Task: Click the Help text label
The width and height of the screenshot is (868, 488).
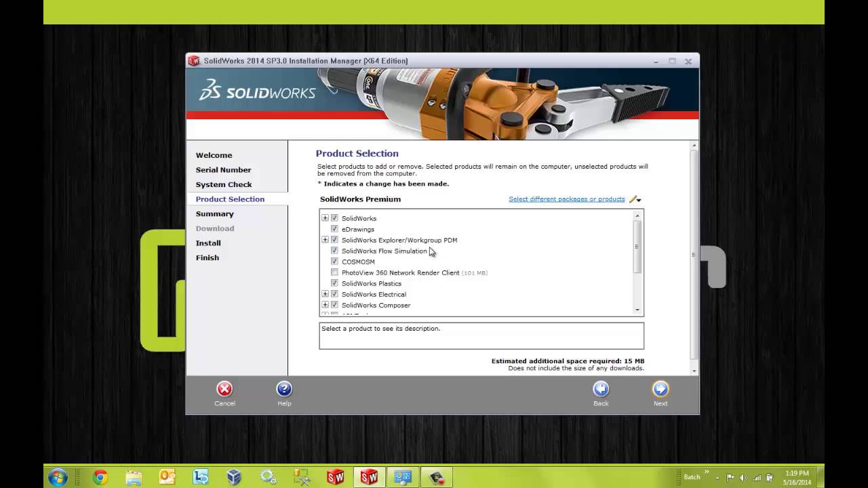Action: (x=284, y=403)
